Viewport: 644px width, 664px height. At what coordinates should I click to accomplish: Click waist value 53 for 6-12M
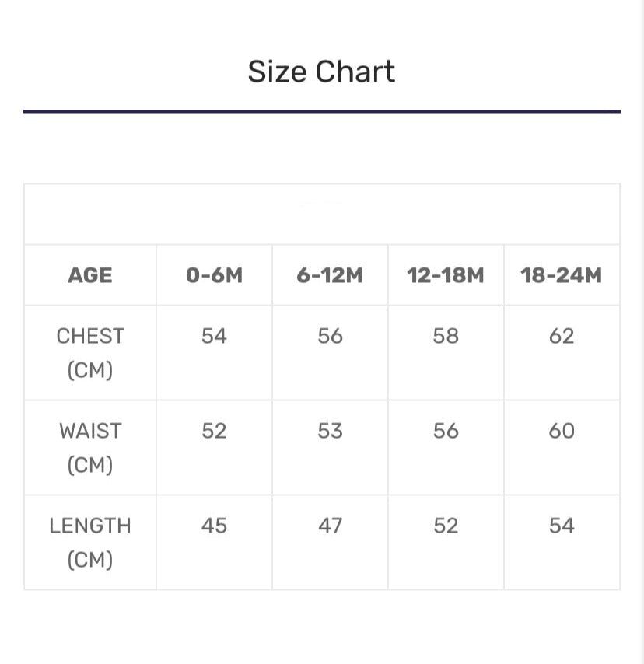[330, 431]
